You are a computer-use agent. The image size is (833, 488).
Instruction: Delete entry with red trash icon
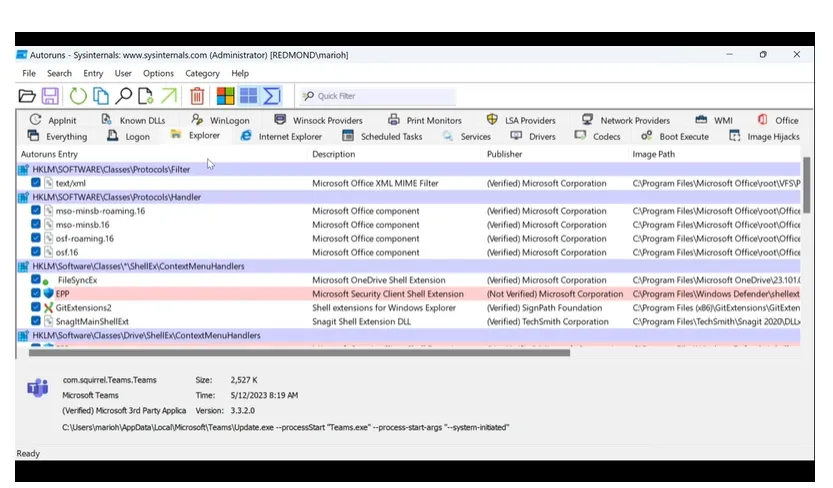[197, 96]
